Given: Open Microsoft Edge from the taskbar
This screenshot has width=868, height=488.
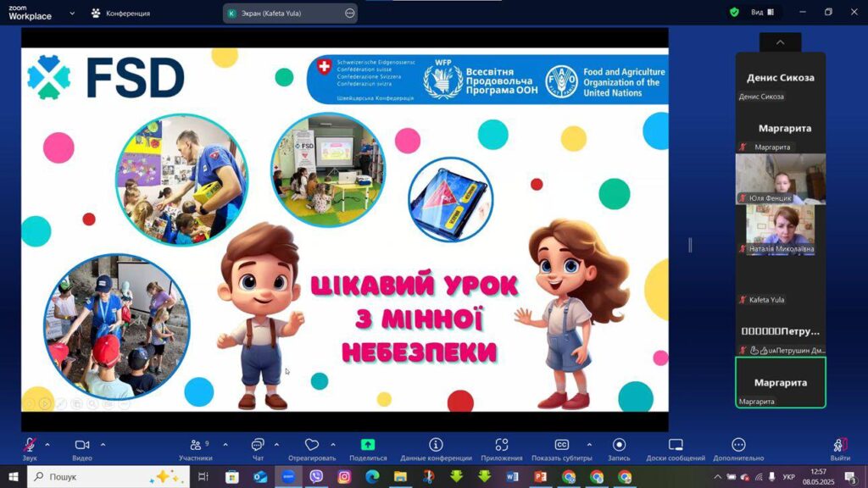Looking at the screenshot, I should click(x=373, y=477).
